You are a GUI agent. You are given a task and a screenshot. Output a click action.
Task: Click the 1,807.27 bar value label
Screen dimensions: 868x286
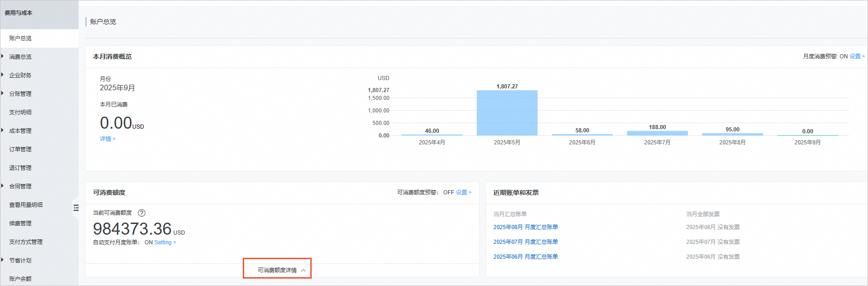[x=507, y=87]
